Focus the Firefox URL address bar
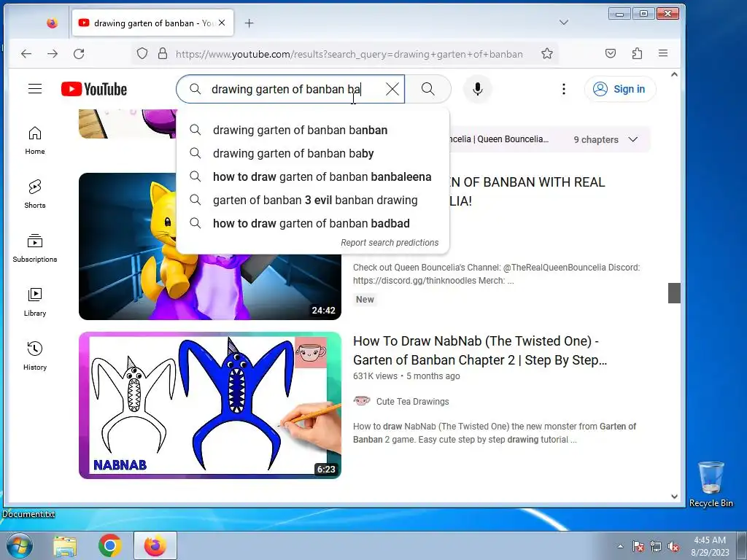 click(x=349, y=54)
